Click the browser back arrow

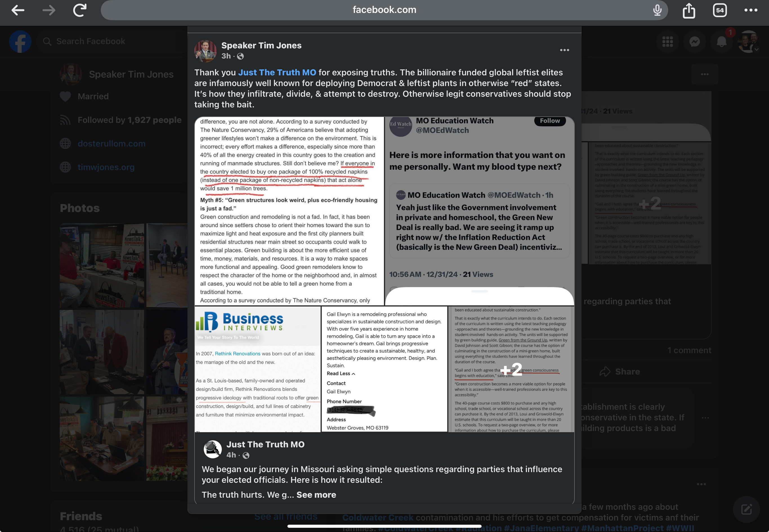[x=18, y=10]
